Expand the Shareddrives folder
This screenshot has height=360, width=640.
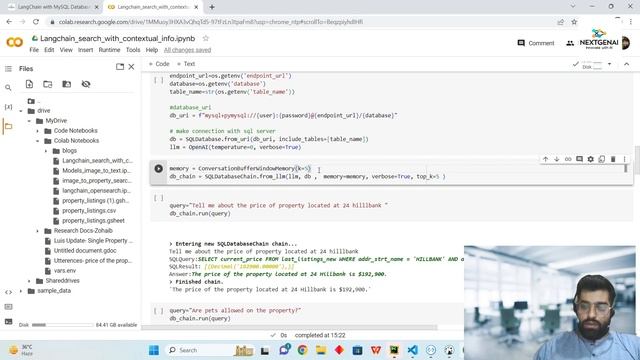coord(29,281)
